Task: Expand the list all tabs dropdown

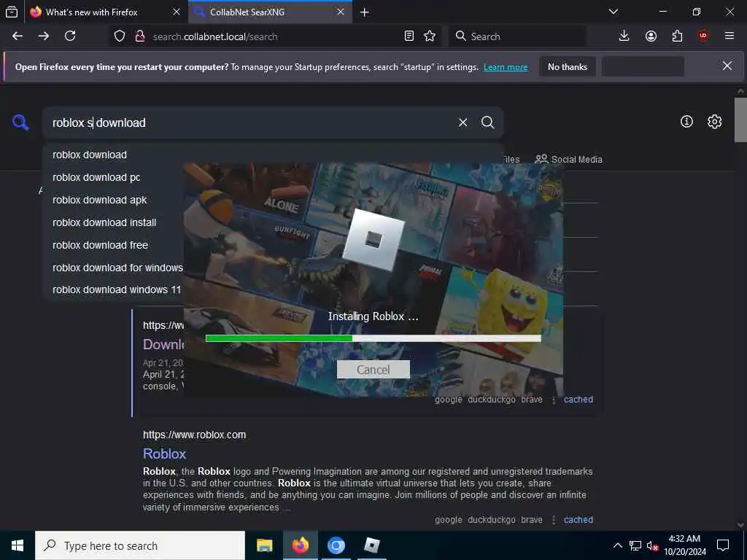Action: (614, 12)
